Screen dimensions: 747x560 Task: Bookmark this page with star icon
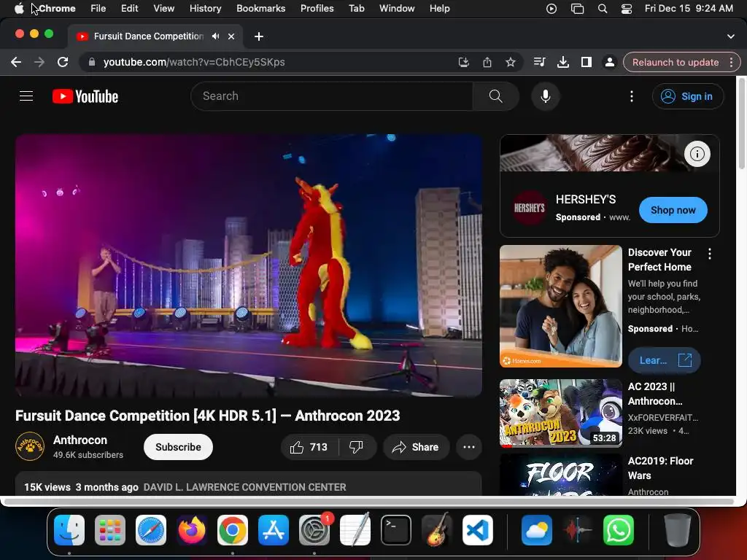click(x=510, y=62)
